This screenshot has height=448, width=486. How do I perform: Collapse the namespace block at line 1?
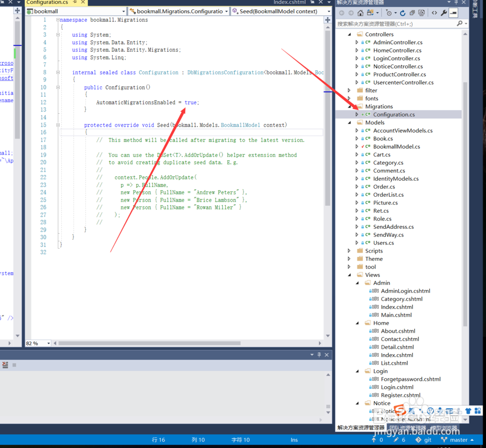click(x=58, y=20)
